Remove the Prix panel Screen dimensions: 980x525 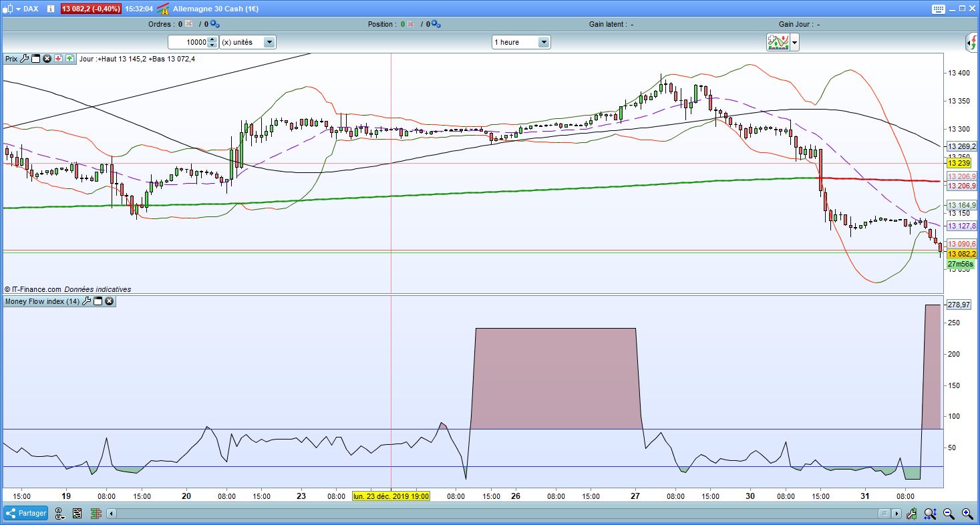click(47, 59)
